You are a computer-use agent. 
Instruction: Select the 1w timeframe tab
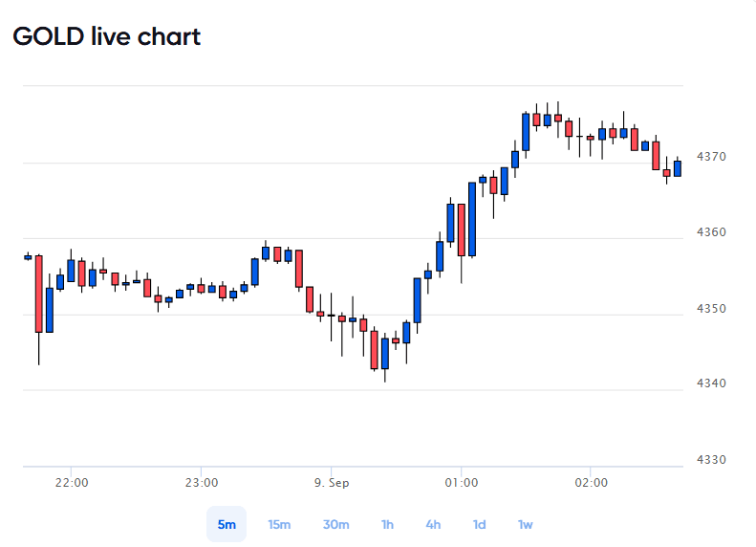tap(525, 524)
